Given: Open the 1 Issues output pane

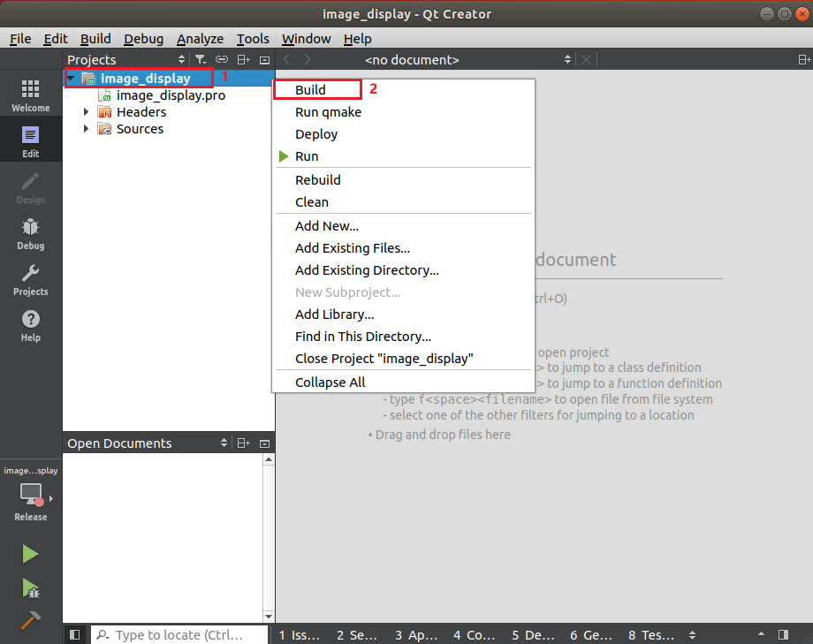Looking at the screenshot, I should pos(300,635).
